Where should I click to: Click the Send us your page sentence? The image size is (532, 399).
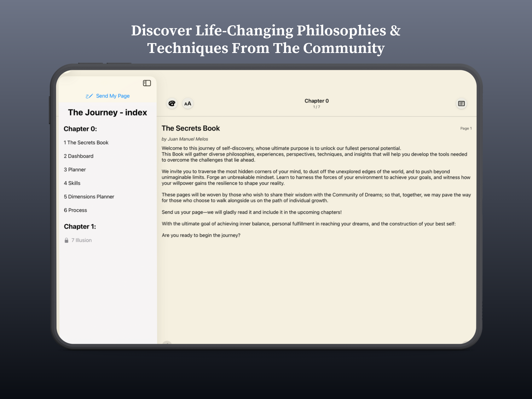[x=252, y=212]
